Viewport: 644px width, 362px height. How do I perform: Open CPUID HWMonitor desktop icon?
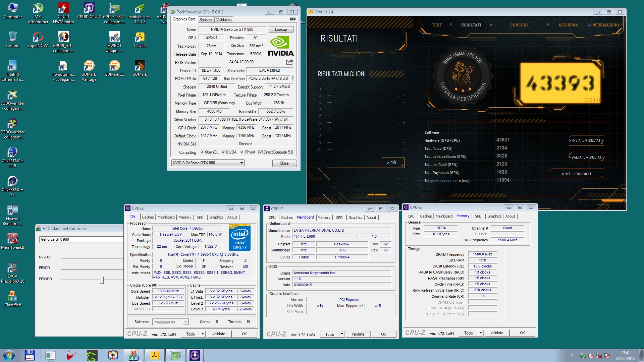click(63, 13)
